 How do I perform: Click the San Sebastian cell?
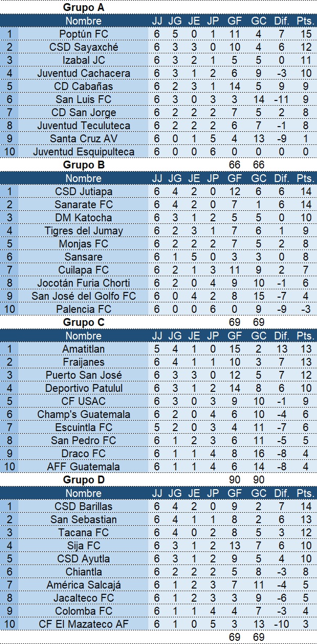pyautogui.click(x=83, y=519)
